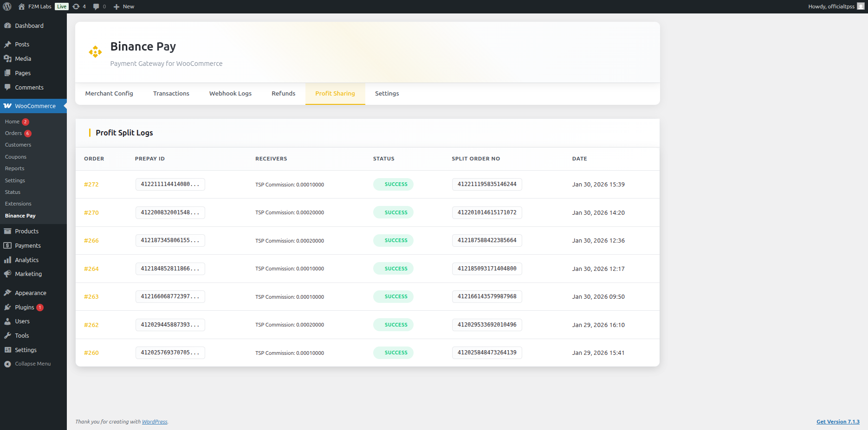Open the Media sidebar icon
Viewport: 868px width, 430px height.
point(7,58)
